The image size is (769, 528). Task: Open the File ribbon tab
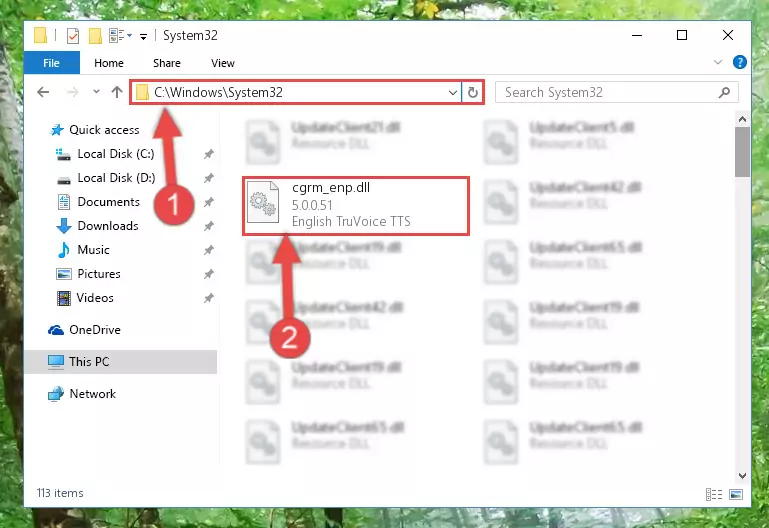[51, 63]
